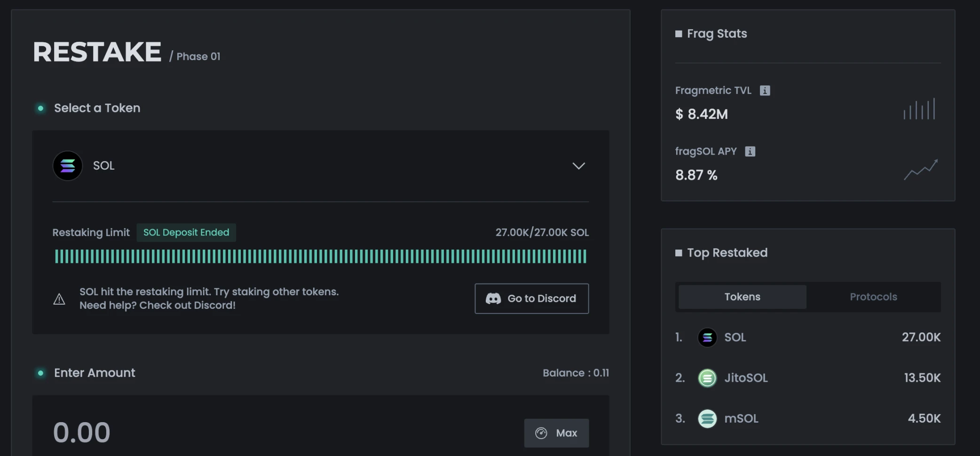This screenshot has height=456, width=980.
Task: Open the SOL token dropdown
Action: [320, 166]
